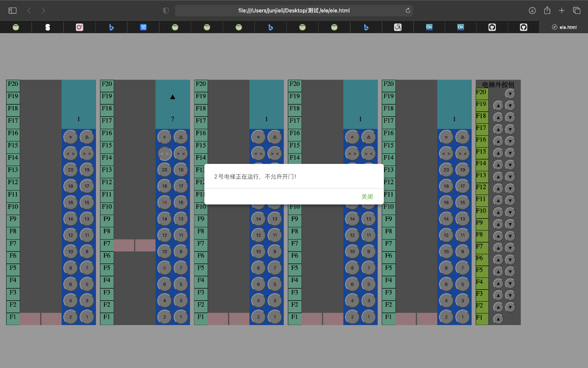This screenshot has height=368, width=588.
Task: Toggle the Safari sidebar icon
Action: [x=13, y=11]
